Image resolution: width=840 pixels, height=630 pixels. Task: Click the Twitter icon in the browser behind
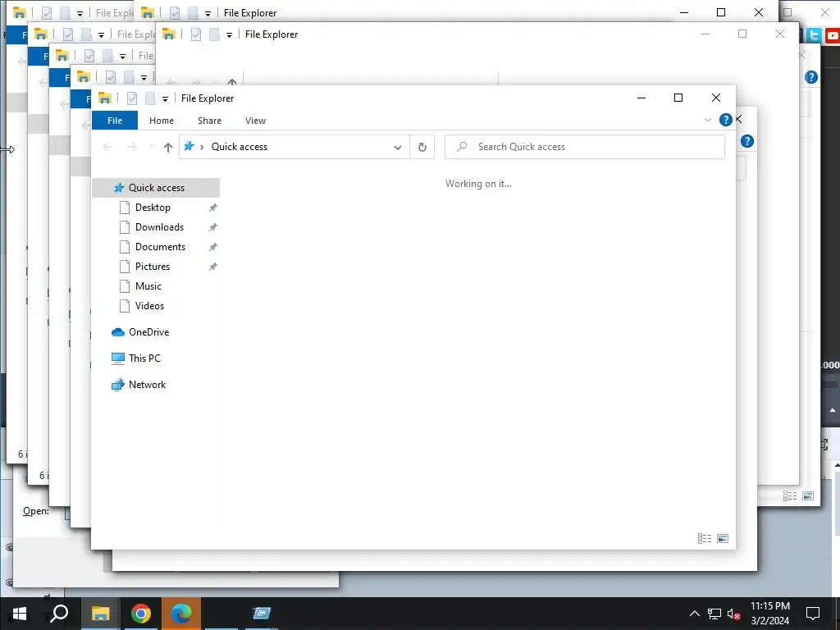click(814, 35)
